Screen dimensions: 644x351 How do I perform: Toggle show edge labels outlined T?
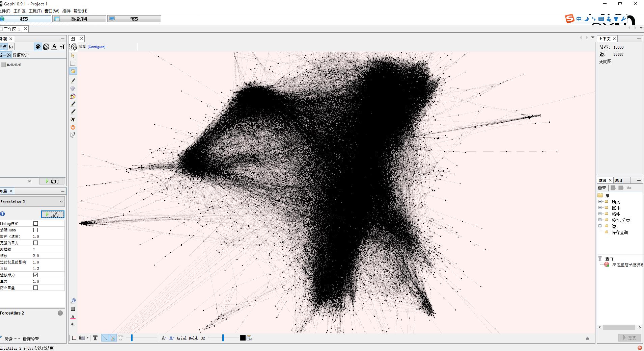[x=120, y=338]
